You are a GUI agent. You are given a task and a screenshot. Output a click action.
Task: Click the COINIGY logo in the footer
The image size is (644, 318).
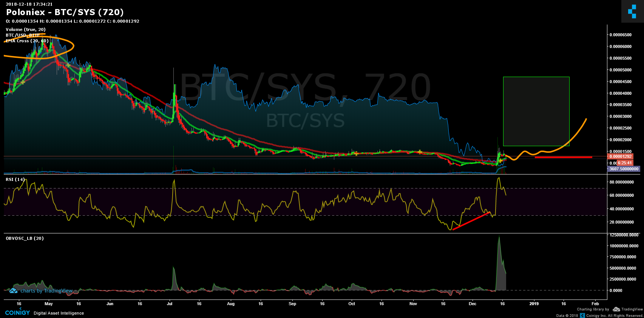17,312
